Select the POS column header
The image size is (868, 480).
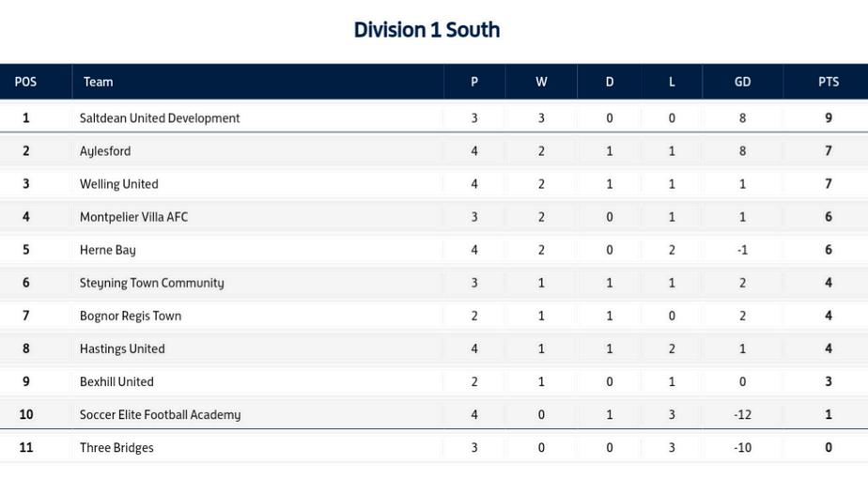pyautogui.click(x=25, y=82)
